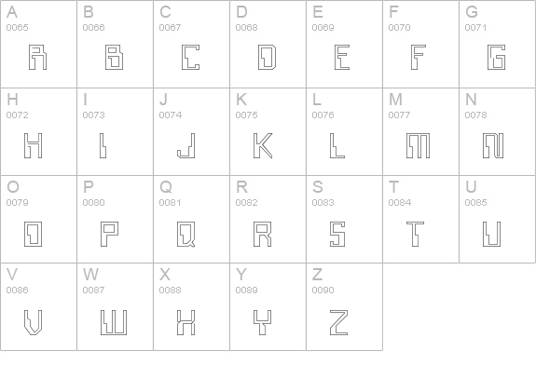The height and width of the screenshot is (392, 536).
Task: Click the outlined O glyph 0079
Action: pyautogui.click(x=34, y=234)
